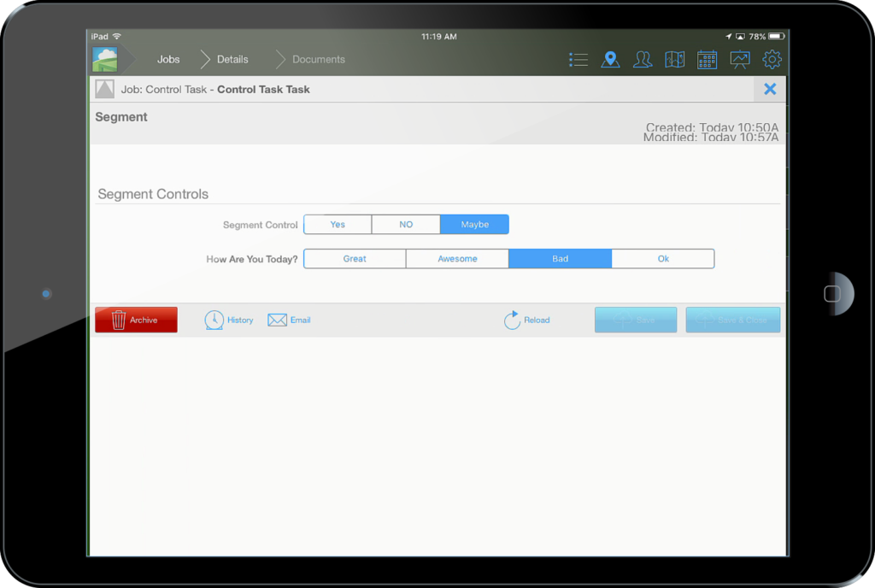
Task: Select Maybe for Segment Control
Action: tap(474, 224)
